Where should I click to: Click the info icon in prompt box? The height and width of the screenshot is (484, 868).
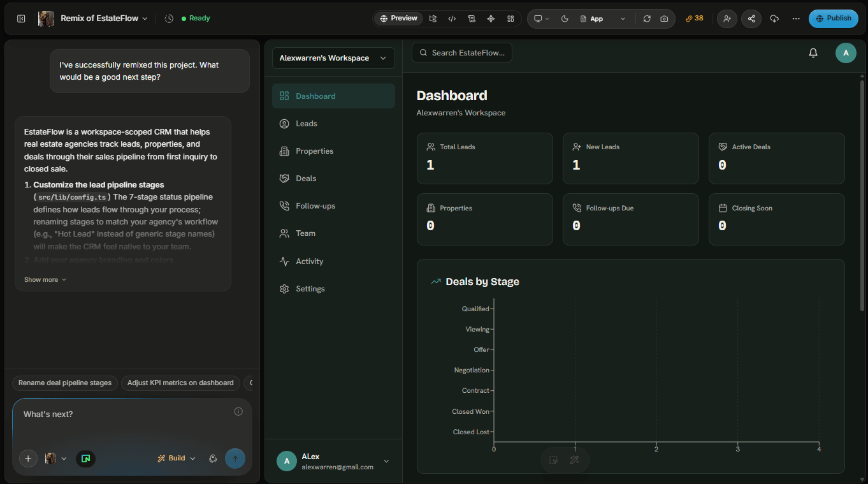pos(238,411)
